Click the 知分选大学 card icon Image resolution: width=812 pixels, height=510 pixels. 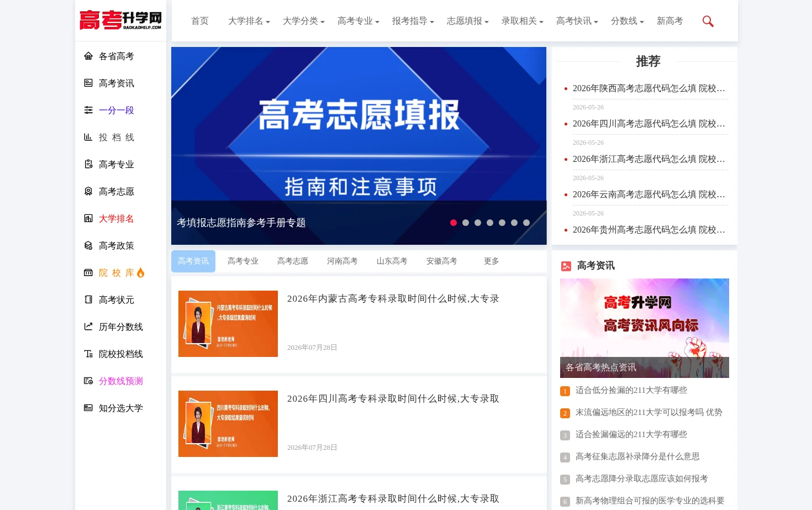click(88, 408)
